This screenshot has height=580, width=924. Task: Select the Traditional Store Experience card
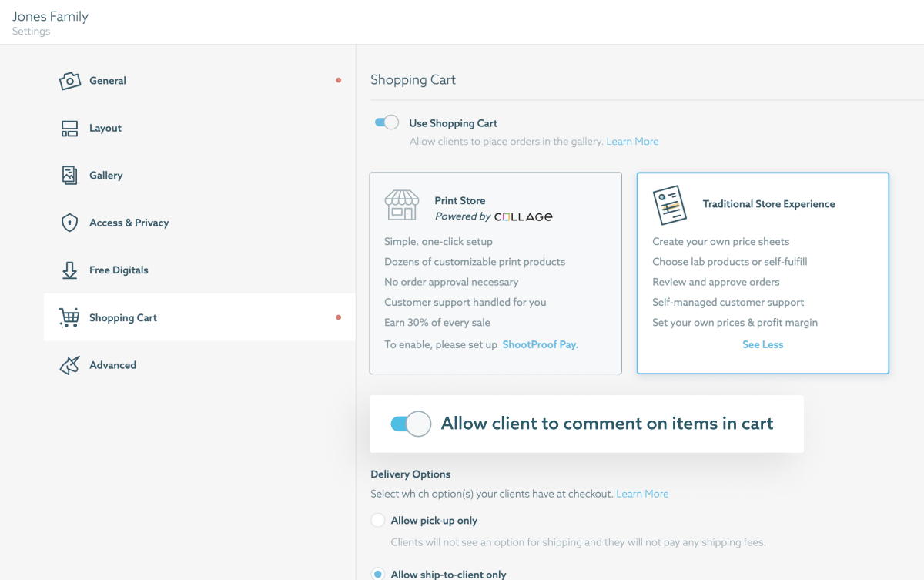(762, 273)
